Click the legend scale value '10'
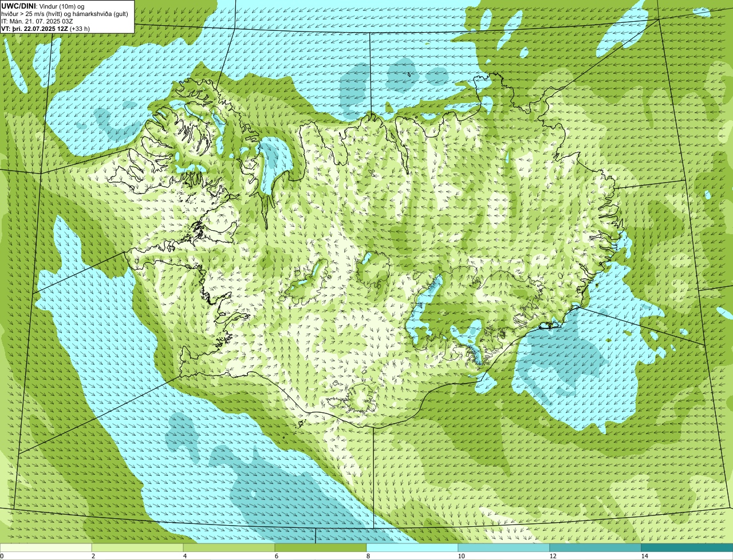 click(x=461, y=556)
